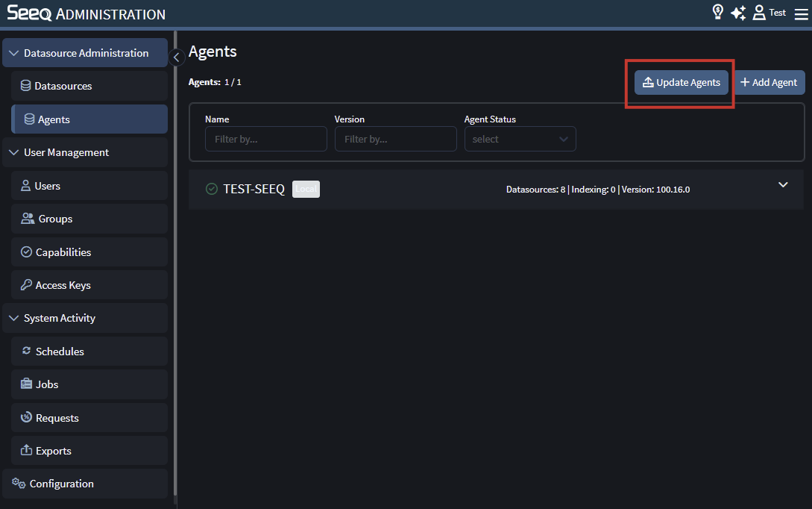
Task: Open the sparkle AI assistant icon
Action: click(738, 13)
